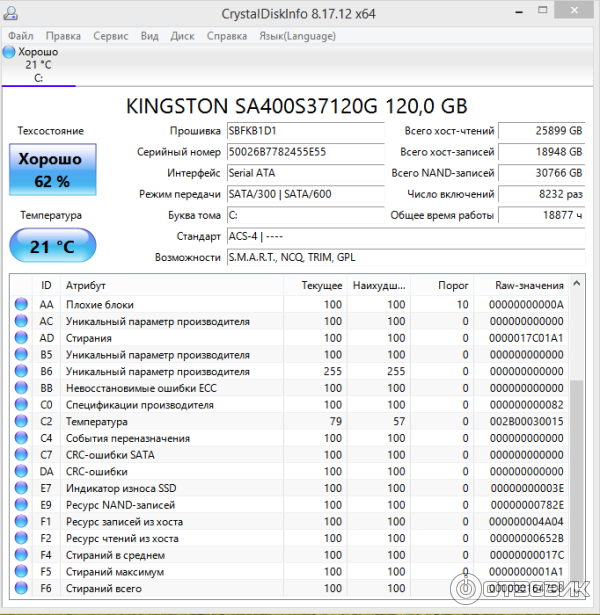Click the Текущее column header
This screenshot has width=600, height=615.
pyautogui.click(x=315, y=285)
